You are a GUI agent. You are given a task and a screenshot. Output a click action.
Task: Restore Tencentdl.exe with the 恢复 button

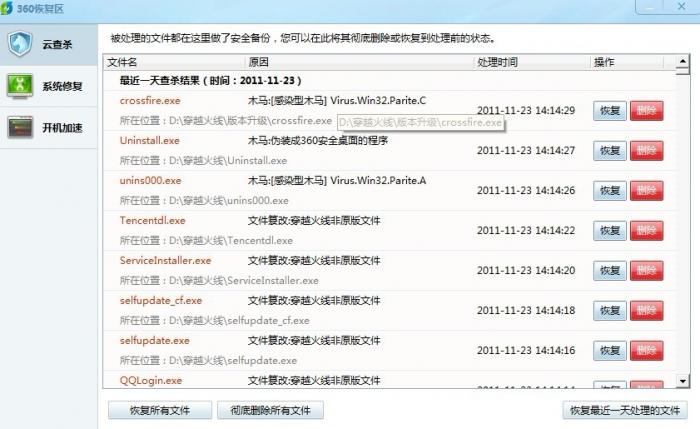(610, 231)
